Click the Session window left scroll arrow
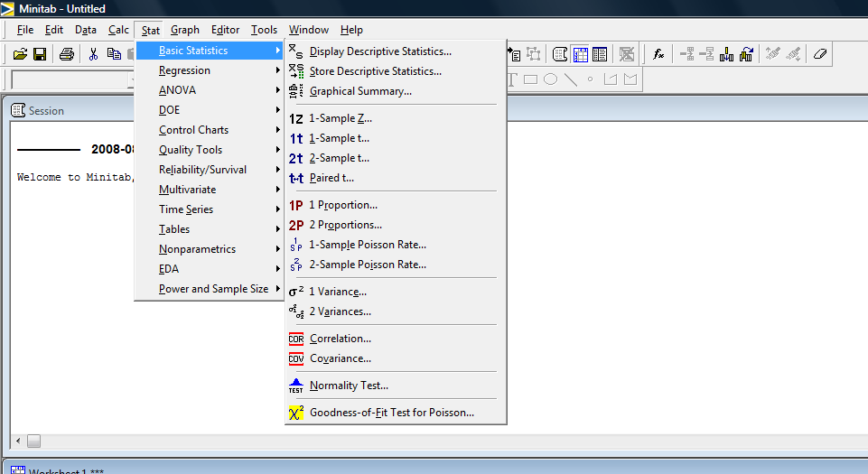The image size is (868, 474). click(18, 441)
